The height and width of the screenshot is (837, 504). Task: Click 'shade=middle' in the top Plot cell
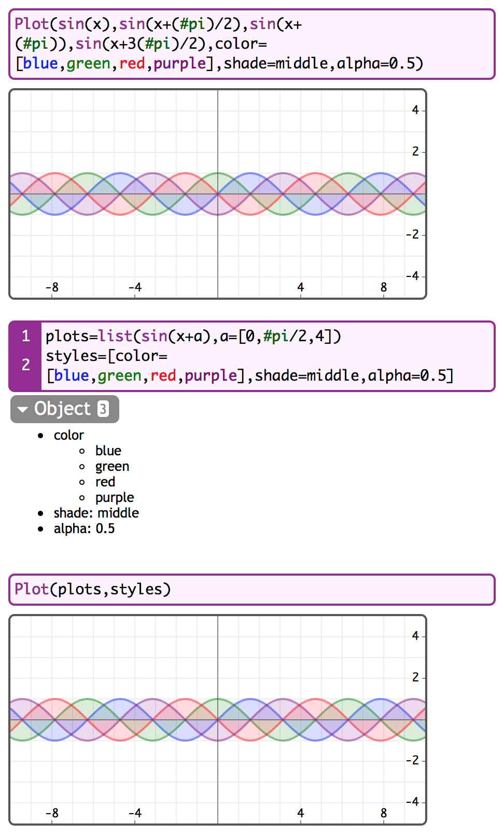click(x=275, y=63)
